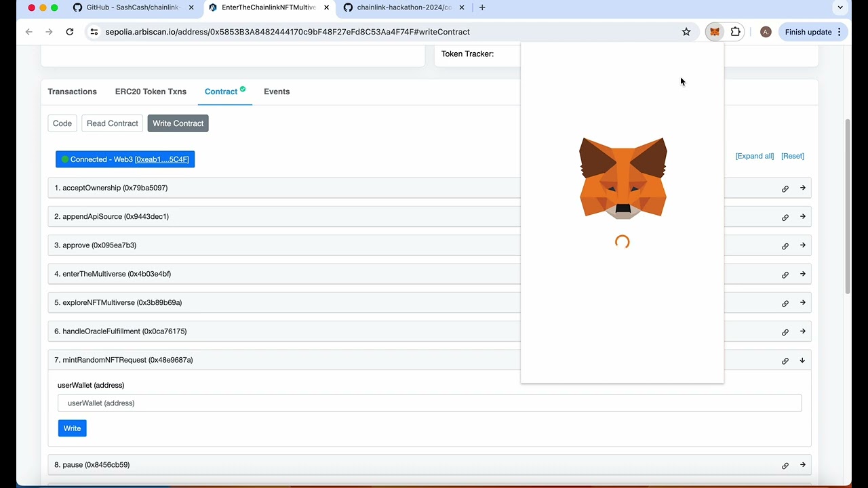The height and width of the screenshot is (488, 868).
Task: Open the Events tab
Action: coord(277,91)
